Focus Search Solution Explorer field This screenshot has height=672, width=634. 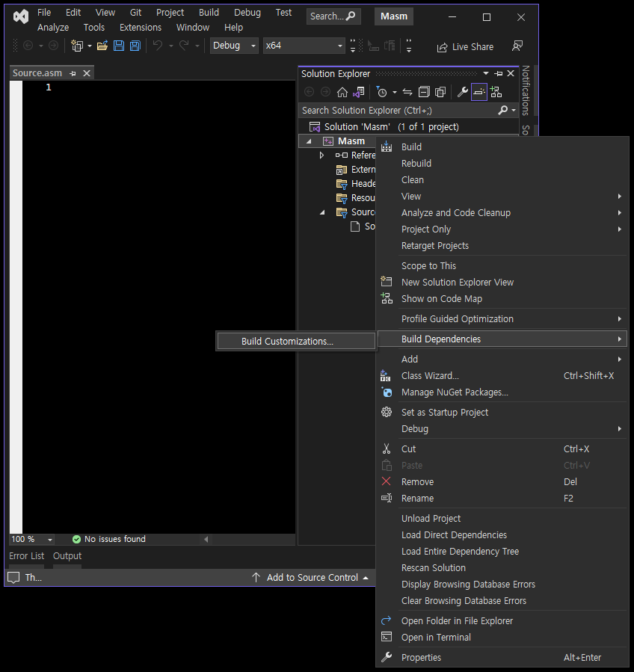pos(398,110)
